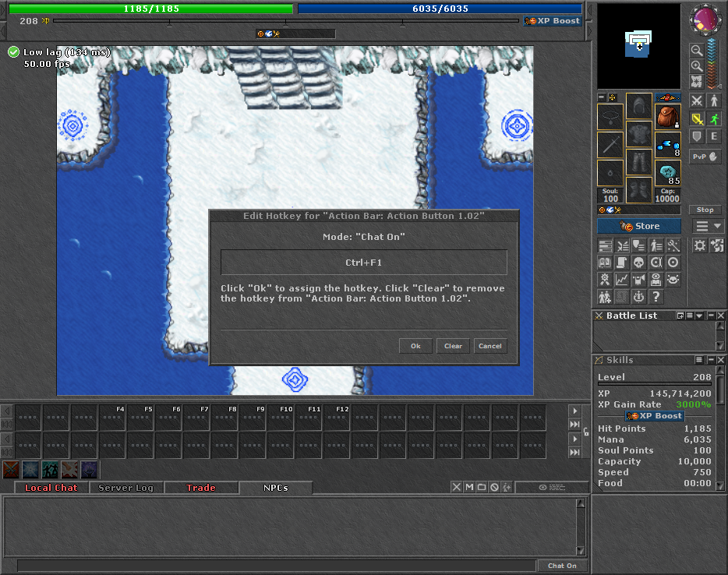This screenshot has height=575, width=728.
Task: Open the Store
Action: (x=639, y=226)
